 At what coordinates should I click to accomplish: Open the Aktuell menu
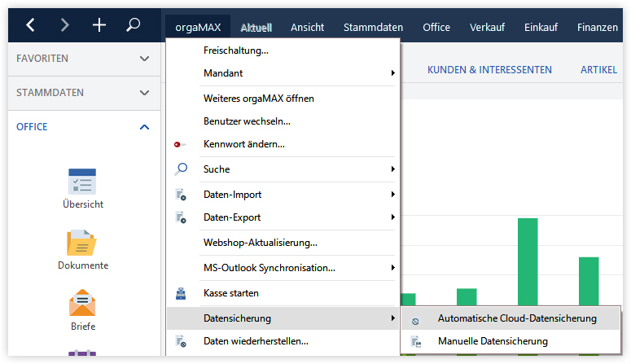pyautogui.click(x=256, y=28)
